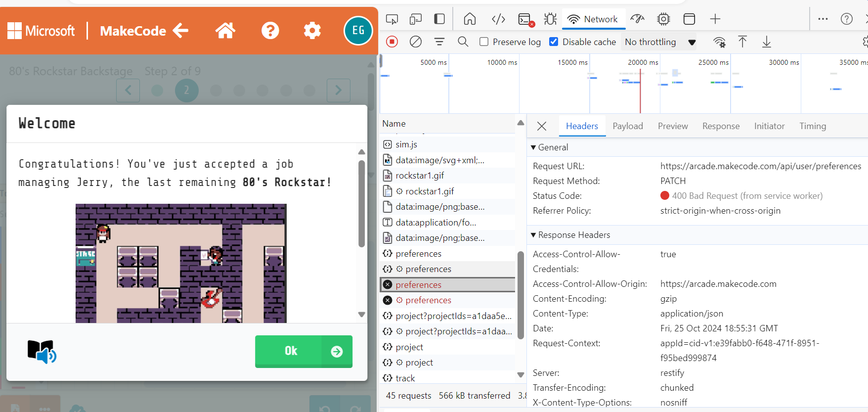
Task: Click the Welcome dialog scrollbar thumb
Action: [x=361, y=203]
